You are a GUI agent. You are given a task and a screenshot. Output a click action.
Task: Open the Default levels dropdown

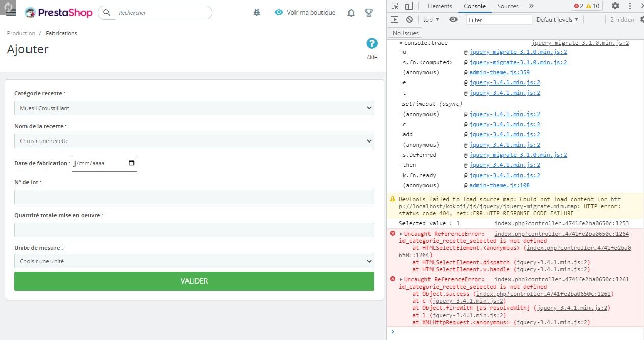[x=557, y=20]
